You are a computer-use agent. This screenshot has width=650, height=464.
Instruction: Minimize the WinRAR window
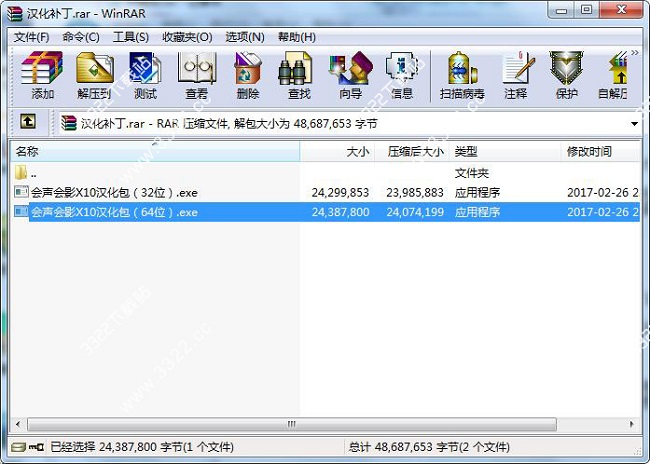[562, 10]
